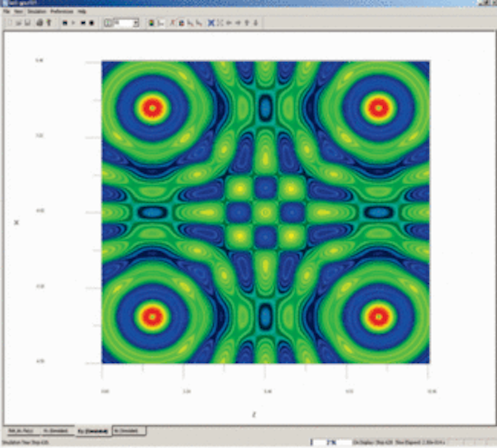The height and width of the screenshot is (448, 497).
Task: Click the red slice-line toolbar icon
Action: pyautogui.click(x=173, y=23)
